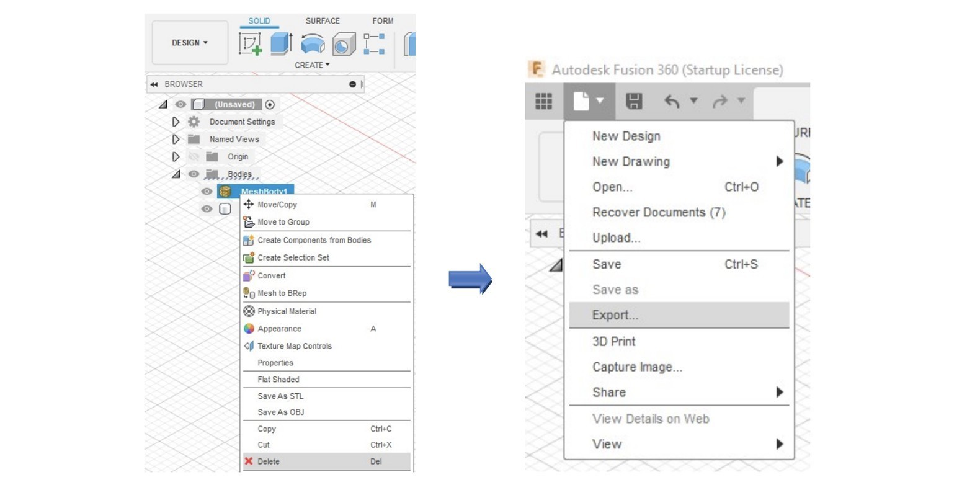The image size is (980, 490).
Task: Switch to the FORM tab
Action: 383,21
